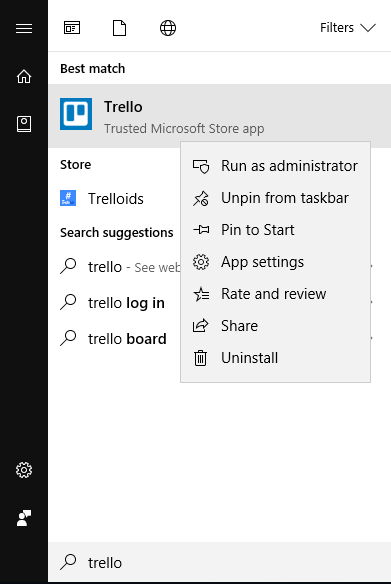The height and width of the screenshot is (584, 391).
Task: Open the Trello best match result
Action: tap(220, 116)
